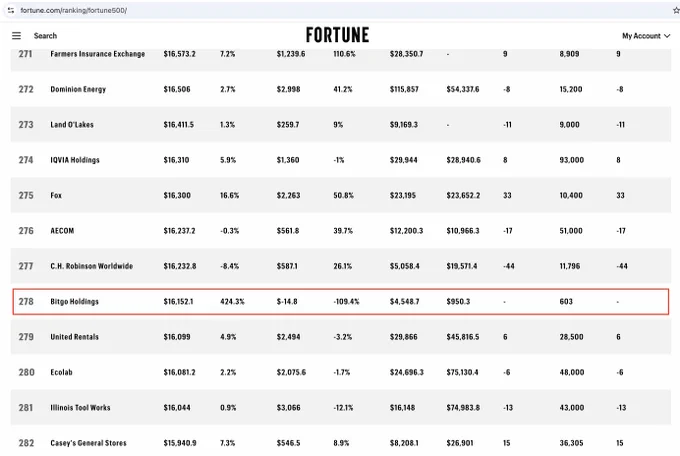Image resolution: width=680 pixels, height=456 pixels.
Task: Click profit change -109.4%
Action: pyautogui.click(x=346, y=302)
